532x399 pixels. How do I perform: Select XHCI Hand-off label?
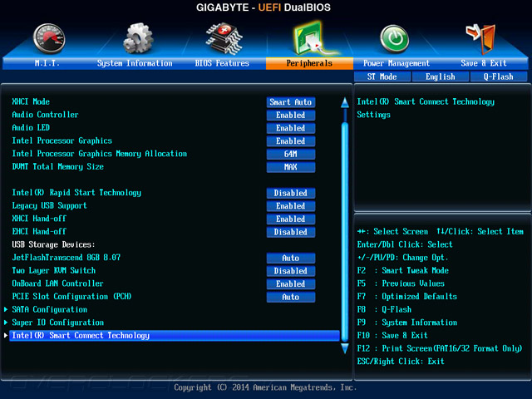[x=39, y=219]
